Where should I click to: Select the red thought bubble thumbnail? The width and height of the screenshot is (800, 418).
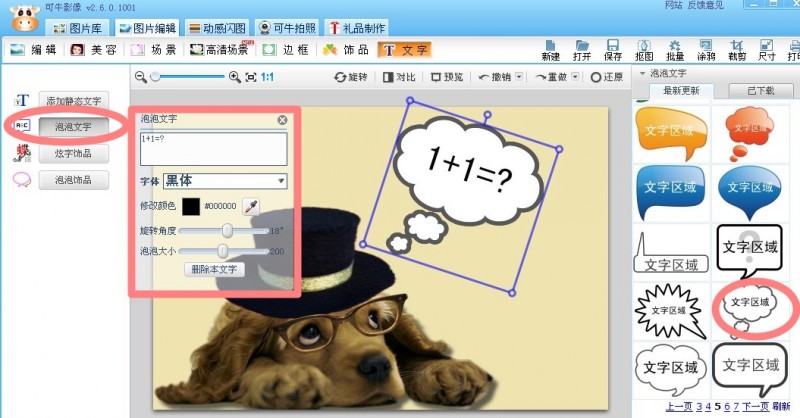[x=749, y=132]
